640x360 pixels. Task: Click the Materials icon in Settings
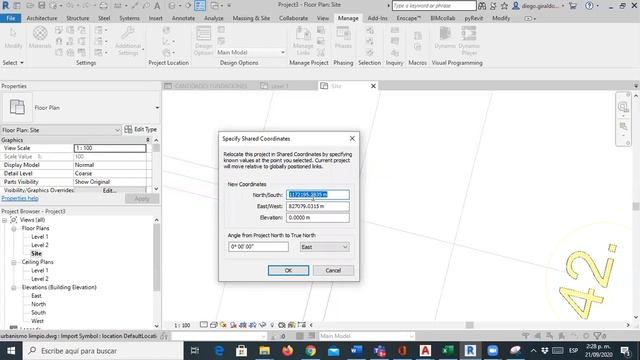[40, 33]
